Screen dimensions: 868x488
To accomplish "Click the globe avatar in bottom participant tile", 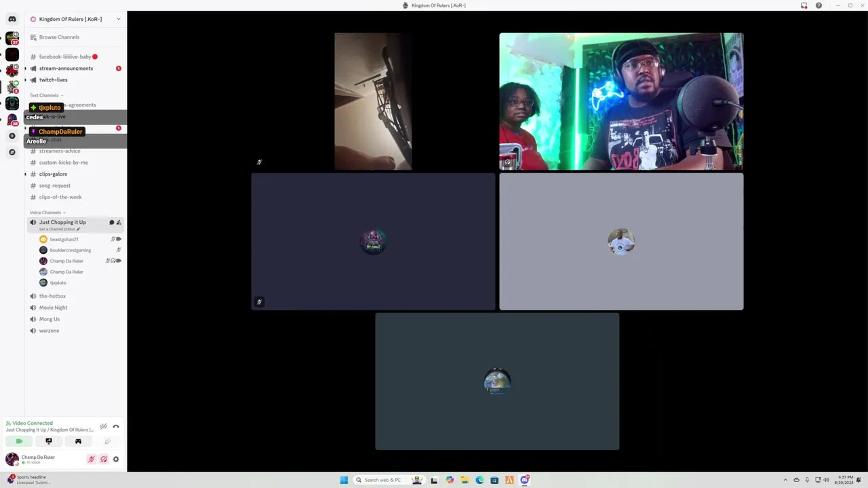I will click(497, 382).
